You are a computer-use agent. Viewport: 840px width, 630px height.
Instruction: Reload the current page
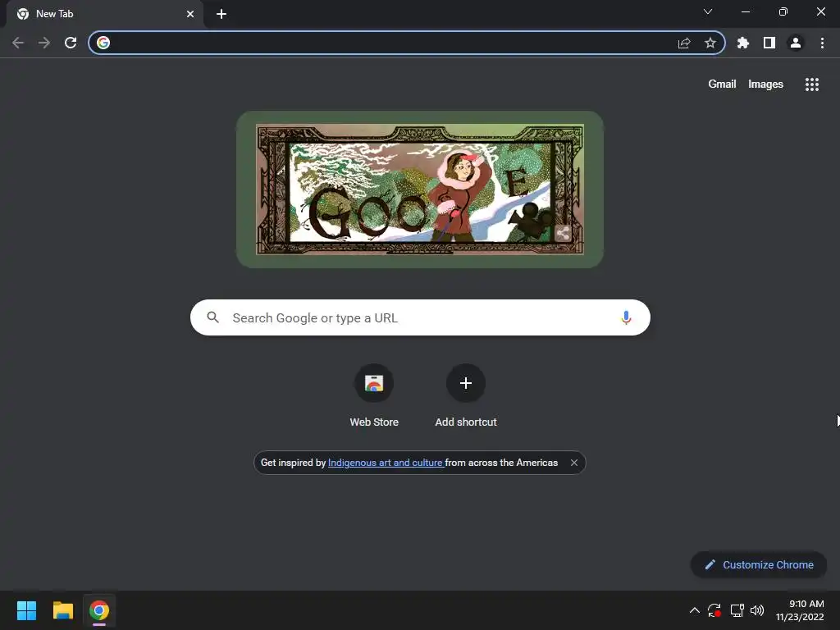(x=71, y=43)
